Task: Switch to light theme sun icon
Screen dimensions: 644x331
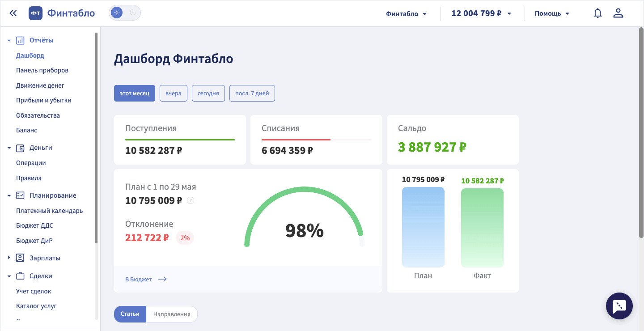Action: pos(117,13)
